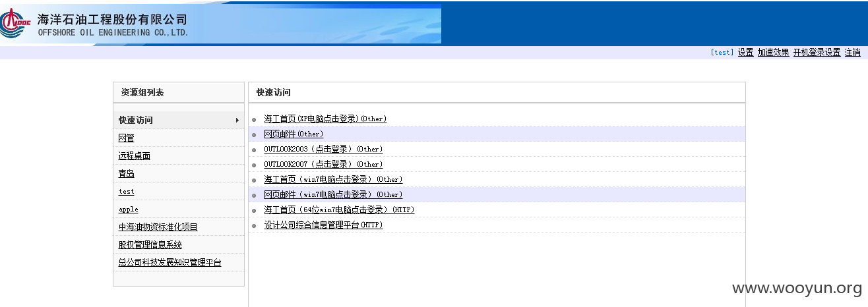Click the 资源组列表 panel header
The image size is (868, 307).
click(x=179, y=92)
